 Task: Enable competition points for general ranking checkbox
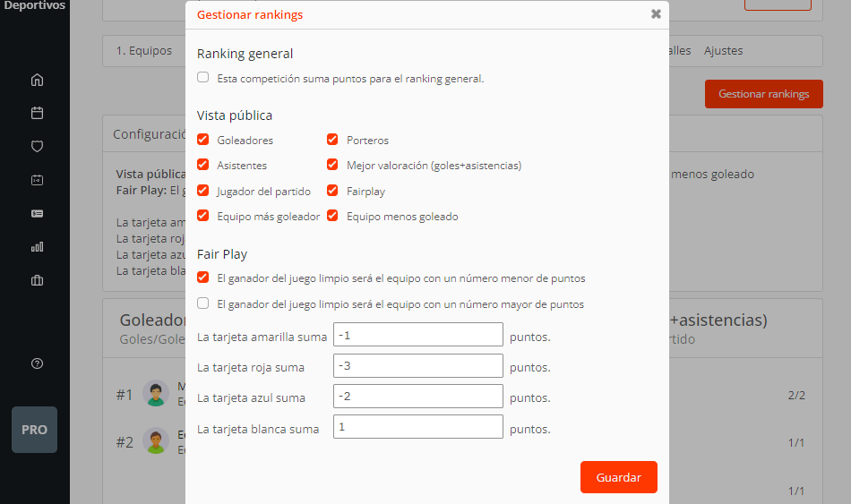click(x=203, y=78)
